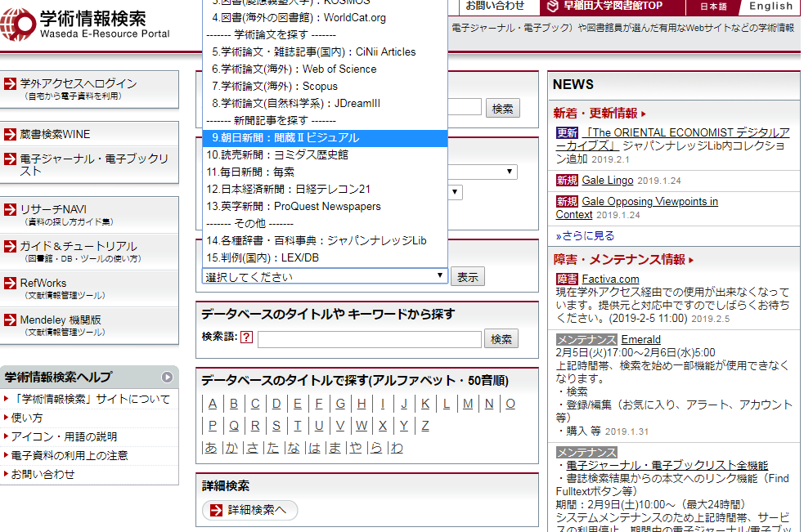Choose 4.図書(海外の図書館)：WorldCat.org
Image resolution: width=804 pixels, height=532 pixels.
[325, 18]
